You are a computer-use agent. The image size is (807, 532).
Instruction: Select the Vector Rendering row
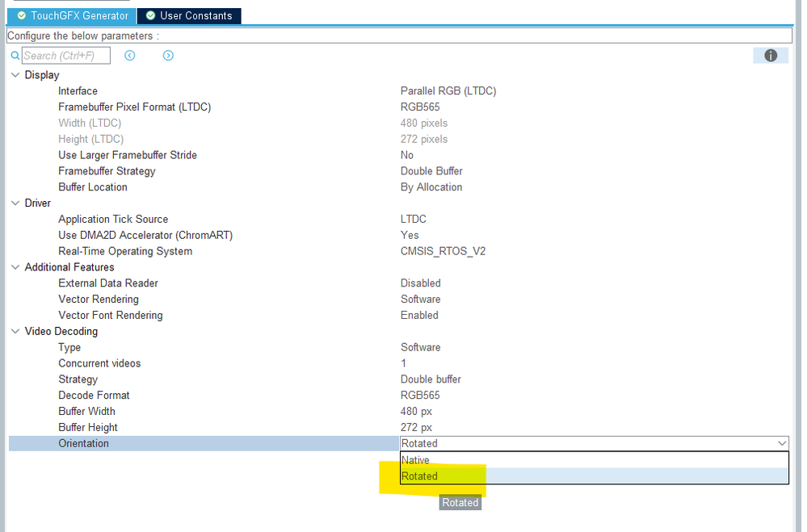(x=99, y=299)
